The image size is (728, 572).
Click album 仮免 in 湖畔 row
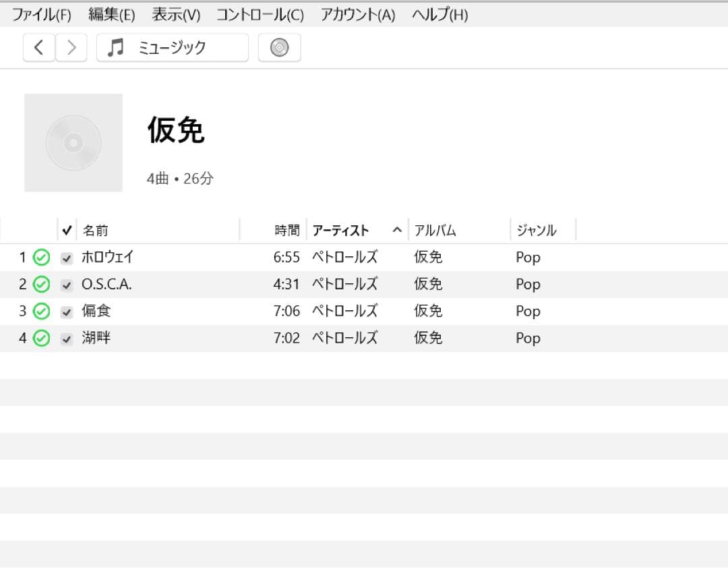coord(428,338)
